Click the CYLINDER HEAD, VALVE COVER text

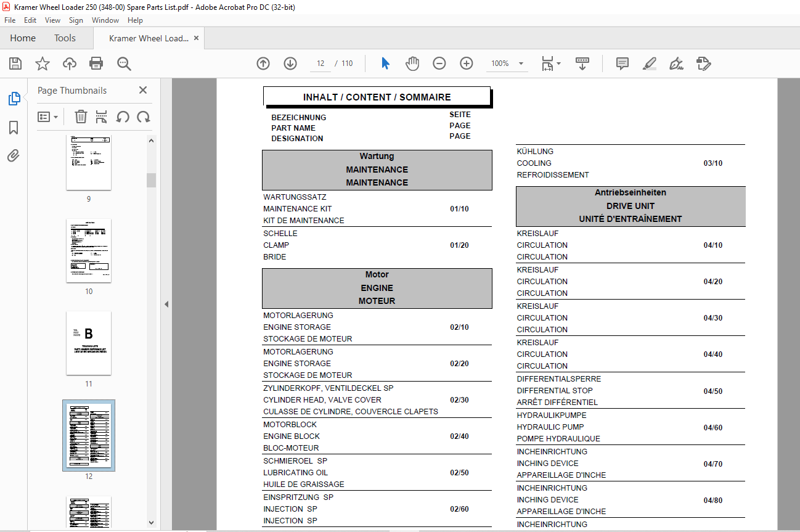tap(322, 400)
